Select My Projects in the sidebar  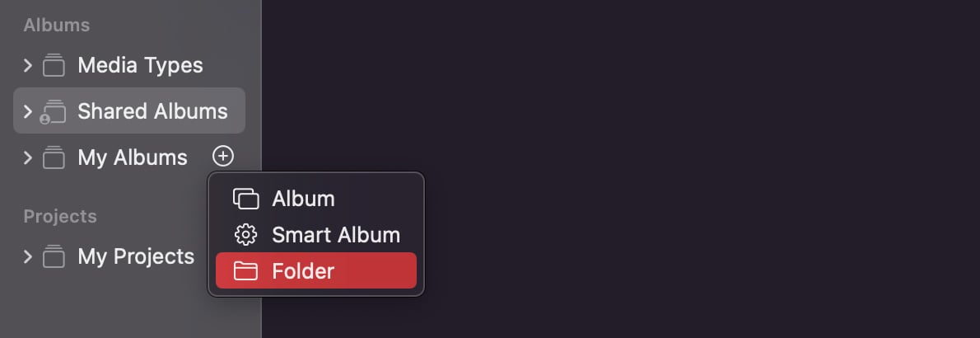pyautogui.click(x=136, y=256)
